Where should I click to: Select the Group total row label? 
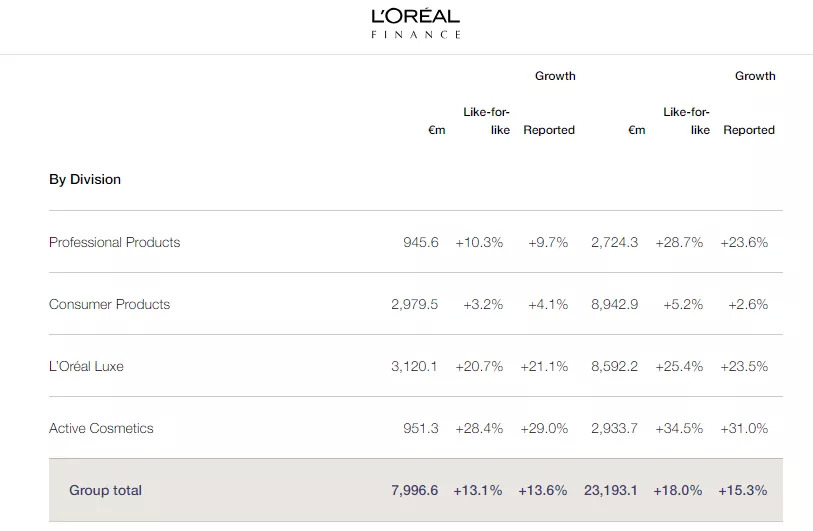(x=105, y=490)
